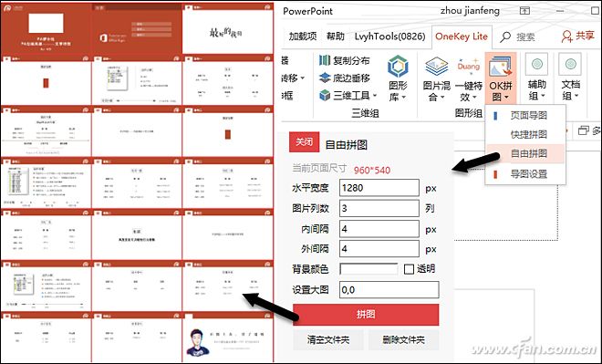
Task: Click the red 拼图 button
Action: coord(366,315)
